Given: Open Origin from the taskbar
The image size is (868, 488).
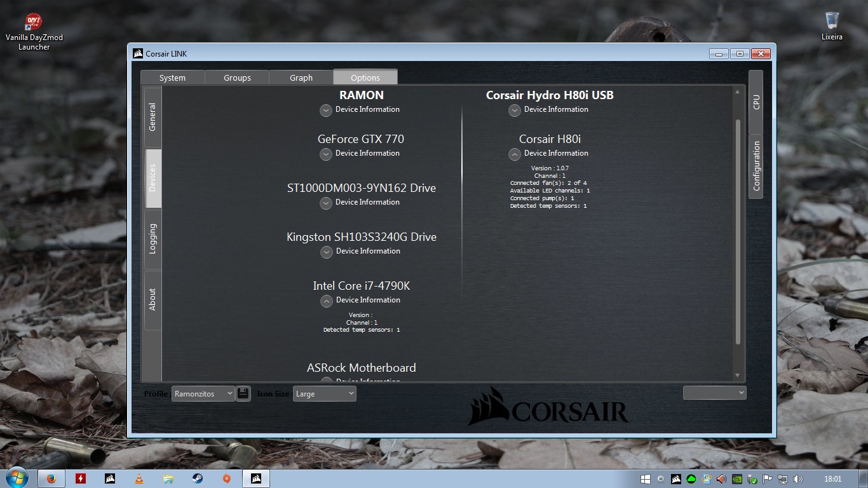Looking at the screenshot, I should (227, 478).
